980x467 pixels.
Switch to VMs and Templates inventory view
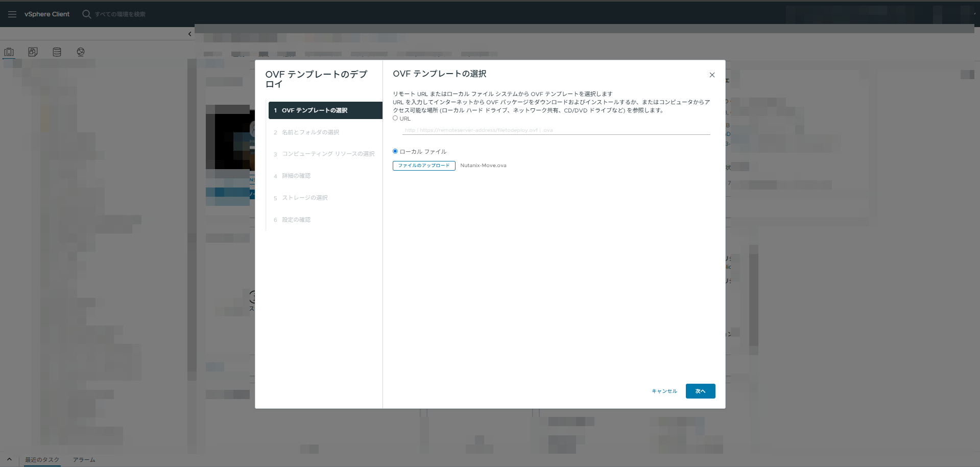coord(33,52)
